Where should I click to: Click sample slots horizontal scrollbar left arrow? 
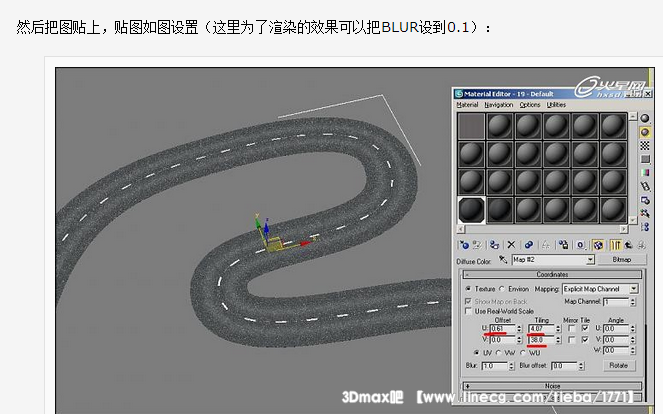pos(461,229)
